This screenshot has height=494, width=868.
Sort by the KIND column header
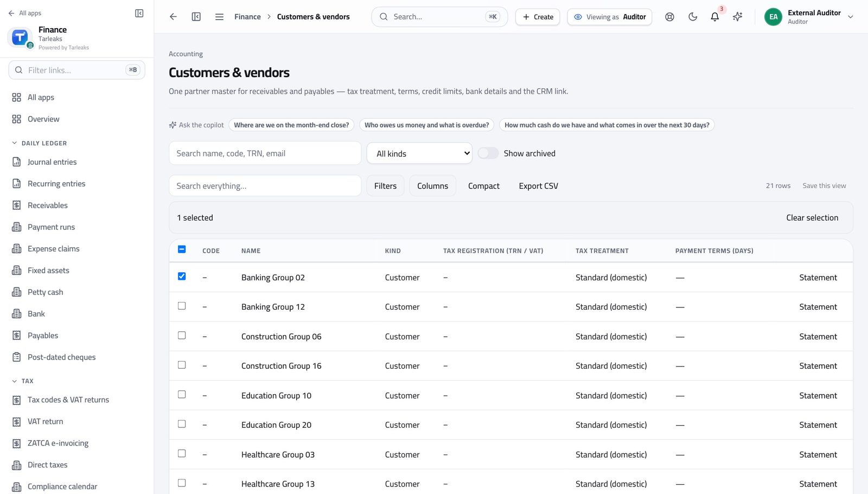393,251
